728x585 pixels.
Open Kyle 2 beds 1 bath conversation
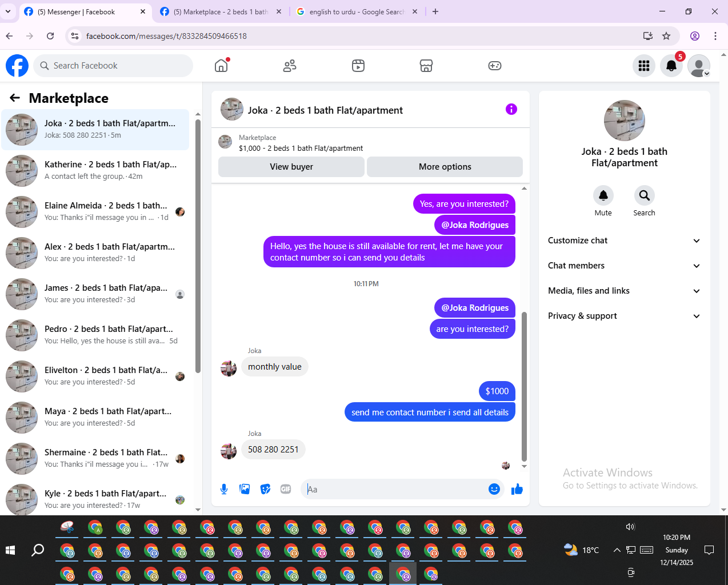pos(96,499)
